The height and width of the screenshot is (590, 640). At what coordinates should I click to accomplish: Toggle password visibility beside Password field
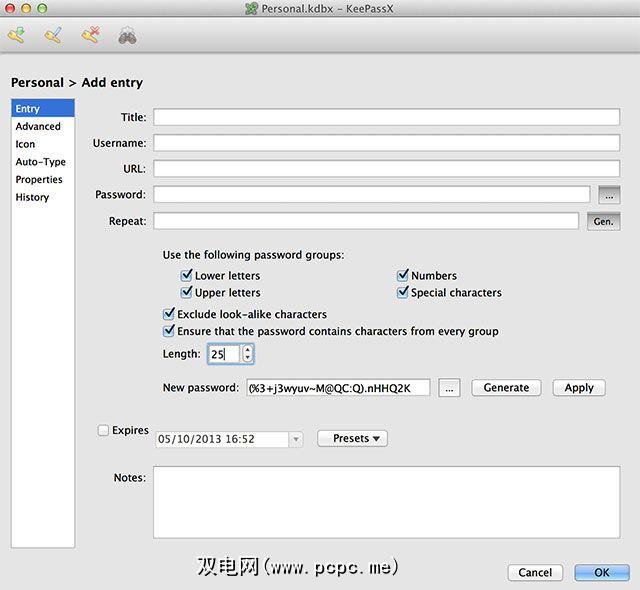(x=609, y=195)
